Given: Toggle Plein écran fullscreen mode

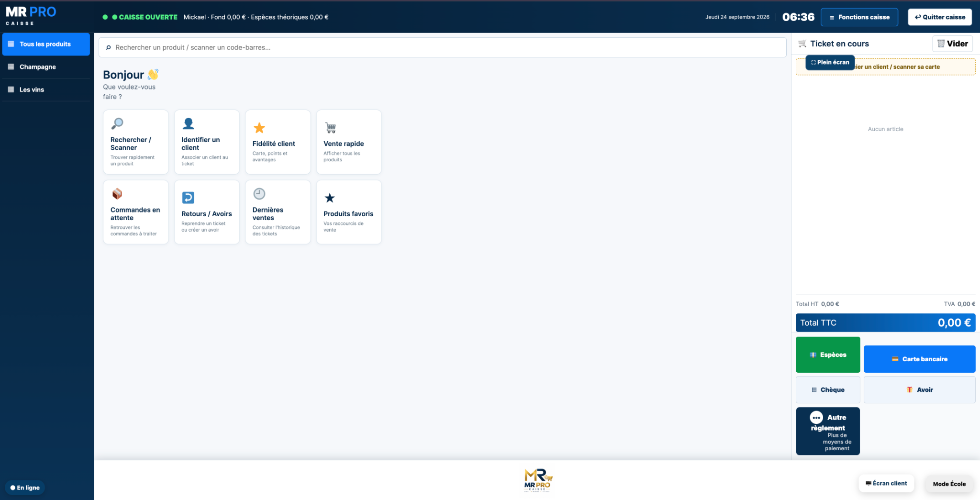Looking at the screenshot, I should pyautogui.click(x=830, y=62).
